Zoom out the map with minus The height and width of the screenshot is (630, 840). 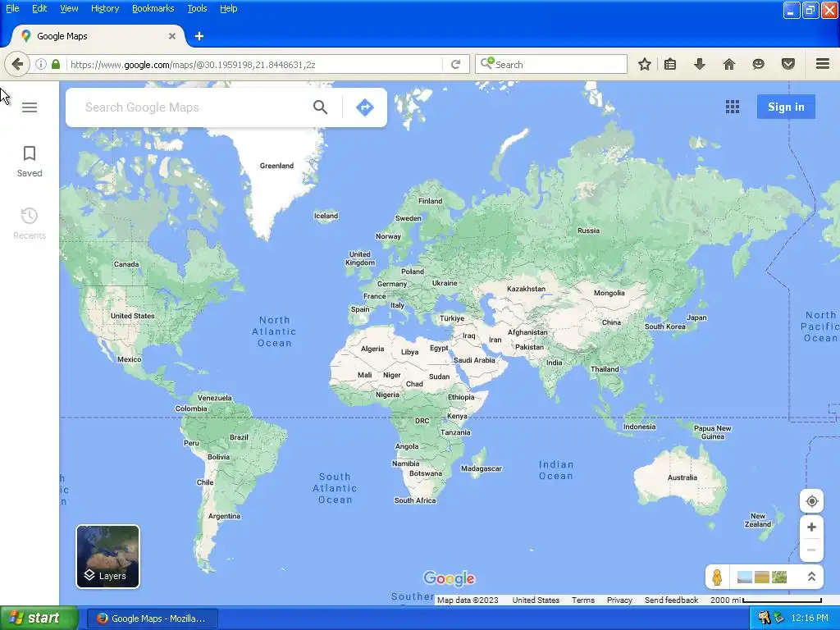[x=811, y=550]
